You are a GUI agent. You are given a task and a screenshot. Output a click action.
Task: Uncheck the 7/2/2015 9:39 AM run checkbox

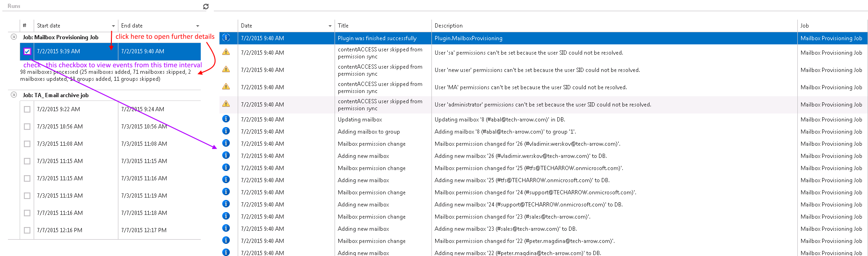point(27,51)
